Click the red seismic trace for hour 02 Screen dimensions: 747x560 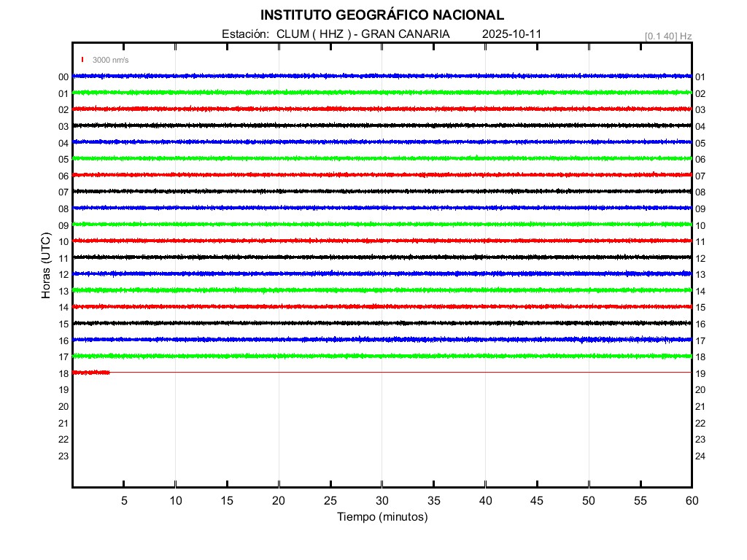click(x=382, y=109)
